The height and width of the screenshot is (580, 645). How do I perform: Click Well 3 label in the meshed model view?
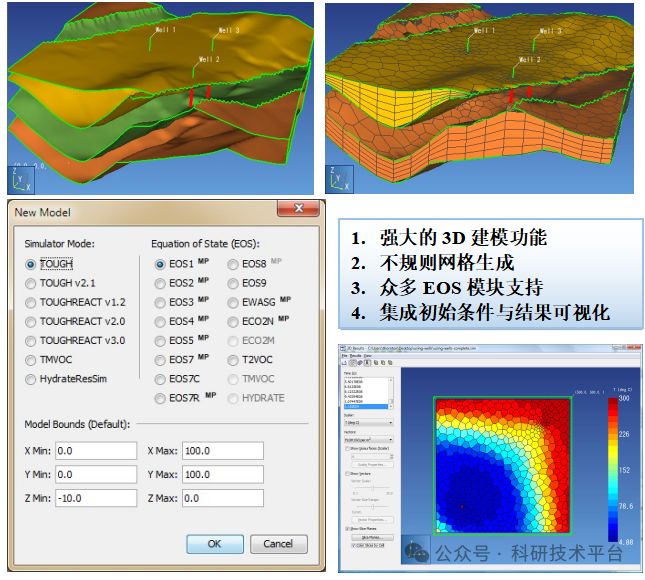[x=551, y=31]
